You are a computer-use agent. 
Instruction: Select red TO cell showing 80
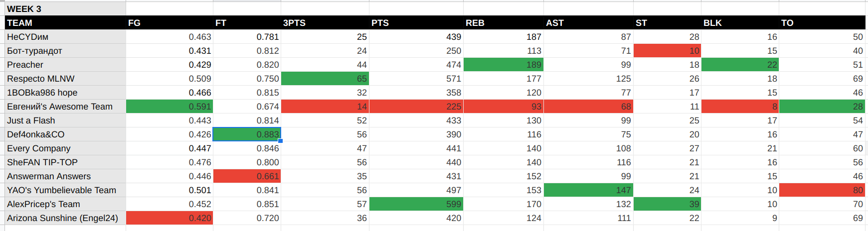click(x=822, y=190)
